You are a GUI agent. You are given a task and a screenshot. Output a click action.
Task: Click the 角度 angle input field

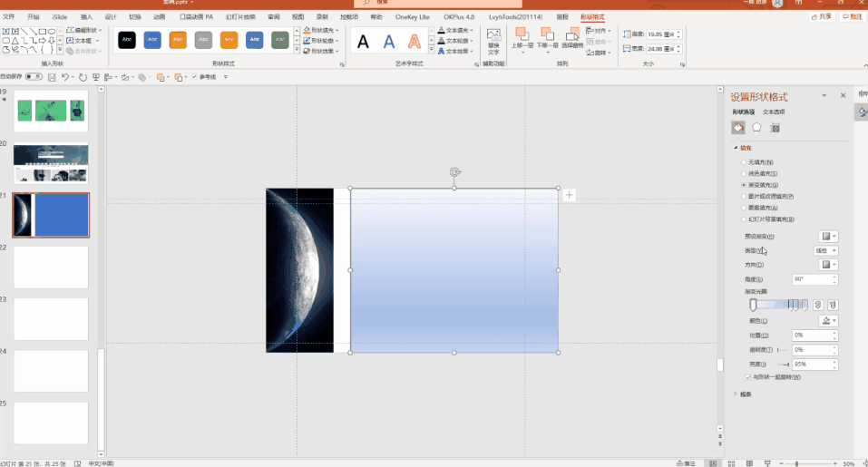click(814, 279)
